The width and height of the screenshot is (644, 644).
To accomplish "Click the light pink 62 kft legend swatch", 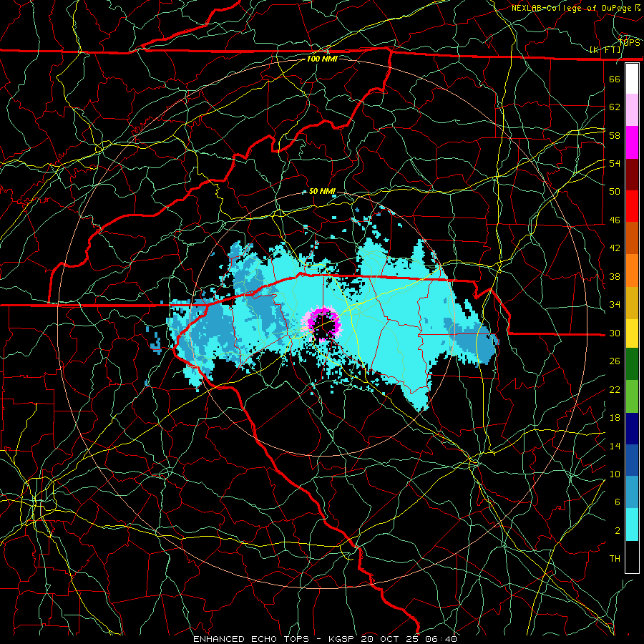I will [x=632, y=110].
